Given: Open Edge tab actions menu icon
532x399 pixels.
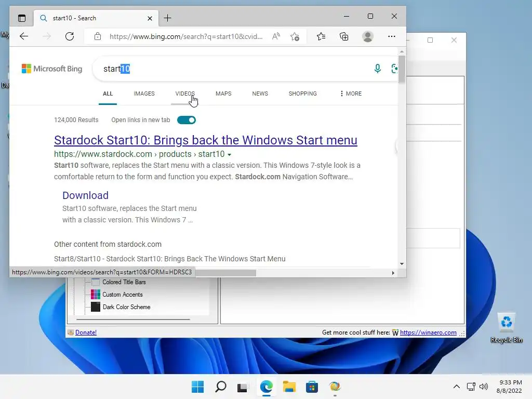Looking at the screenshot, I should pos(22,18).
